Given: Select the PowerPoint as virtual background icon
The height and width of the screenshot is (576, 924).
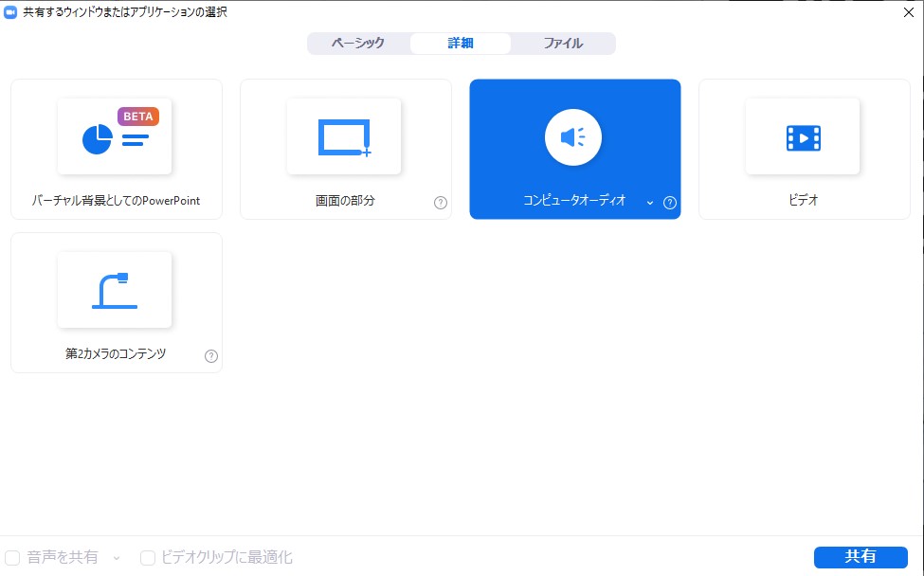Looking at the screenshot, I should (115, 136).
